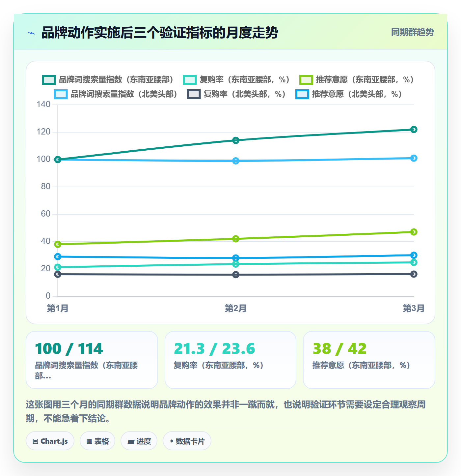Click 第2月 point on lime green 推荐意愿 line
The image size is (461, 476).
point(236,239)
